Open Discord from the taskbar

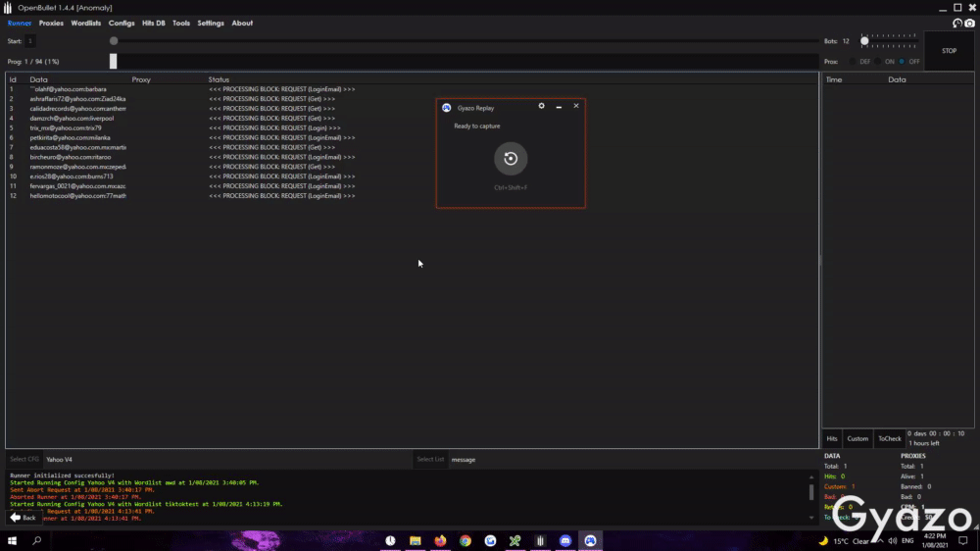pos(565,540)
